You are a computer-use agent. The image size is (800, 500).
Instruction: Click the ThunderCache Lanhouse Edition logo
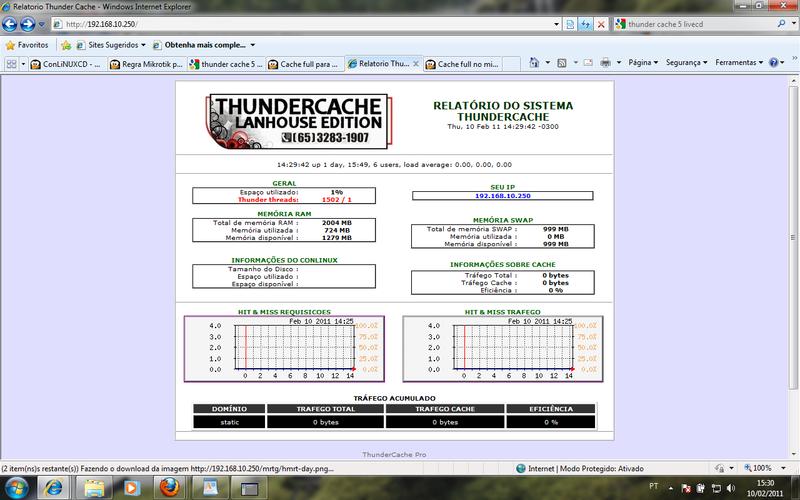pos(299,121)
